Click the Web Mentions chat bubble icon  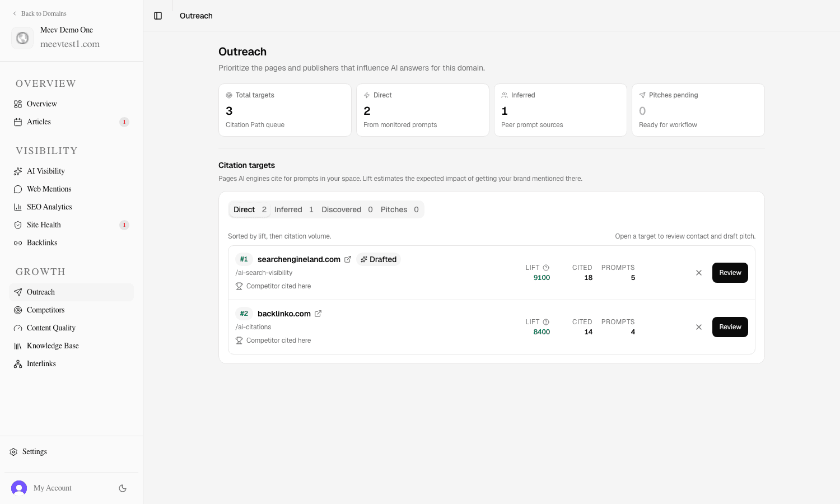(x=18, y=189)
